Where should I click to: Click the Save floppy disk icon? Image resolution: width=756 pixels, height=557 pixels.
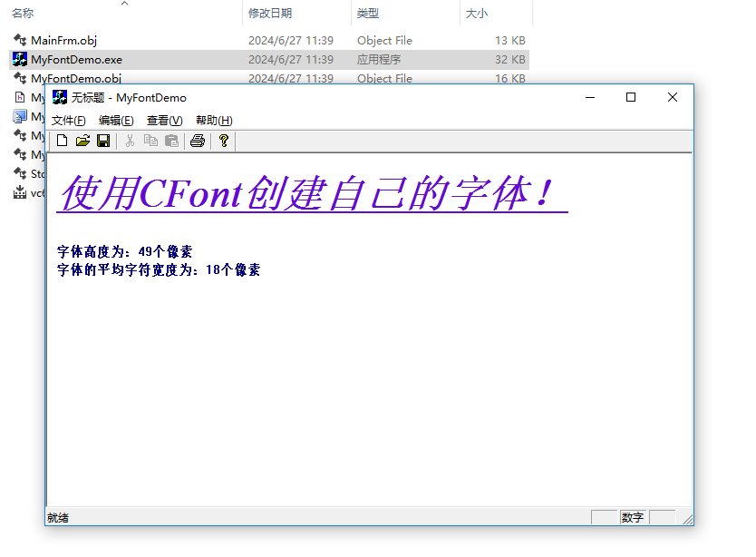pyautogui.click(x=103, y=141)
